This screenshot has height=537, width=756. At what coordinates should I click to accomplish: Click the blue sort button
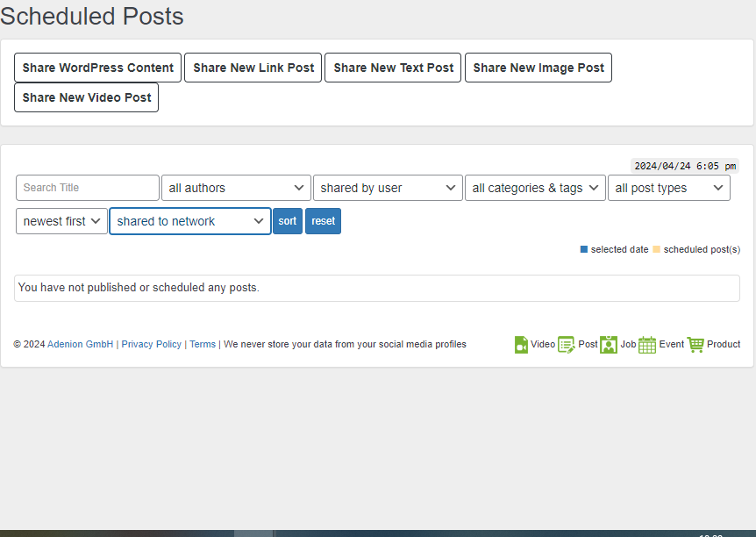[x=288, y=221]
